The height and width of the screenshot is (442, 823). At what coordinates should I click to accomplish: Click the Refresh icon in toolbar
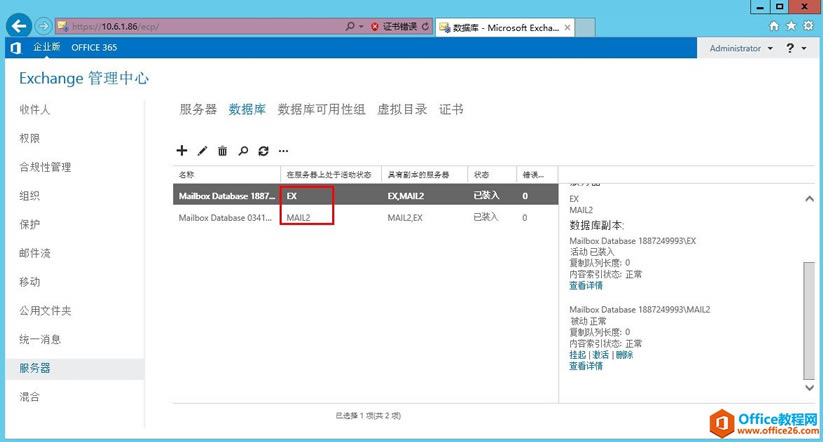pos(263,151)
